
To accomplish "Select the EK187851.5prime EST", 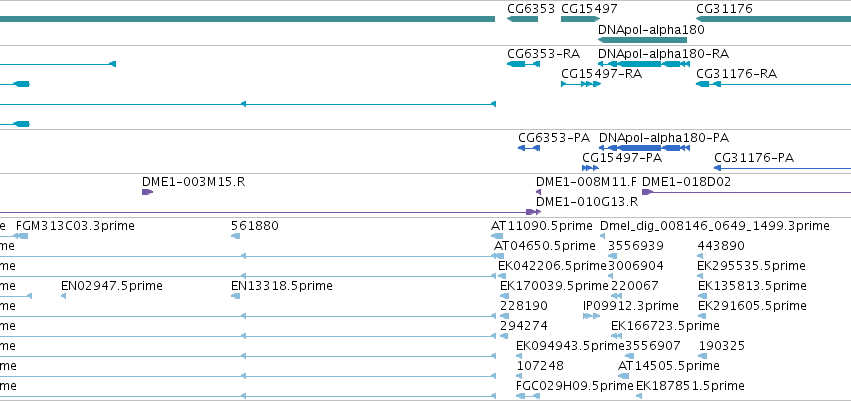I will click(640, 396).
